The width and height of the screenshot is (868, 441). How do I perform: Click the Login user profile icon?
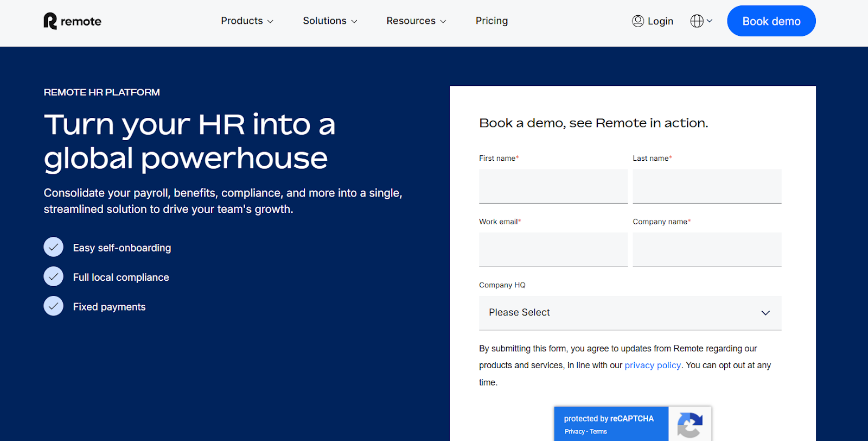pyautogui.click(x=638, y=21)
